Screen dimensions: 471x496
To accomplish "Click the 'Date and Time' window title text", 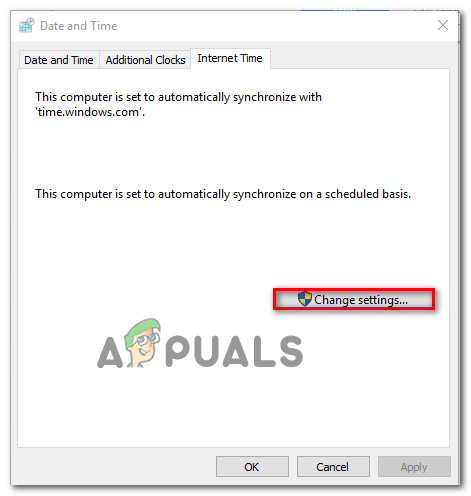I will 79,26.
